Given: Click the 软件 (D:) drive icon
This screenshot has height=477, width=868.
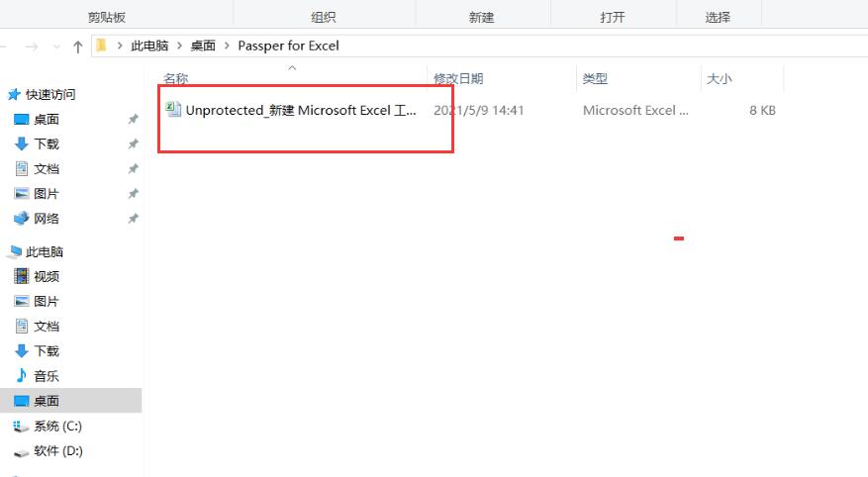Looking at the screenshot, I should pyautogui.click(x=21, y=452).
